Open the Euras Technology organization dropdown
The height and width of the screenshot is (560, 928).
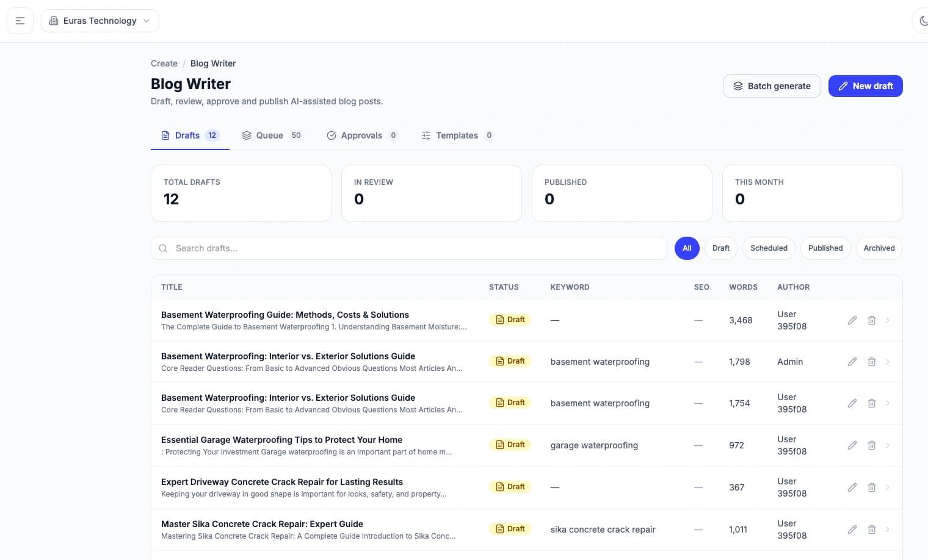100,21
